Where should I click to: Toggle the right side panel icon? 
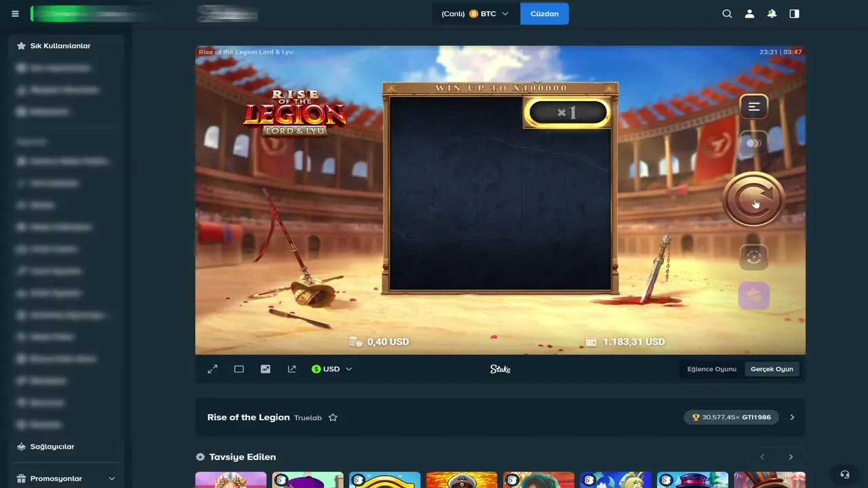[x=794, y=14]
